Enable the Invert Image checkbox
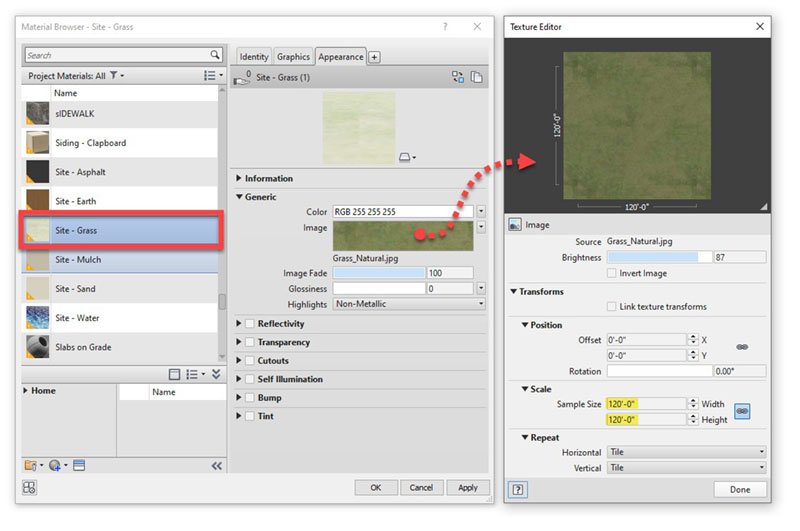Screen dimensions: 800x531 tap(612, 273)
